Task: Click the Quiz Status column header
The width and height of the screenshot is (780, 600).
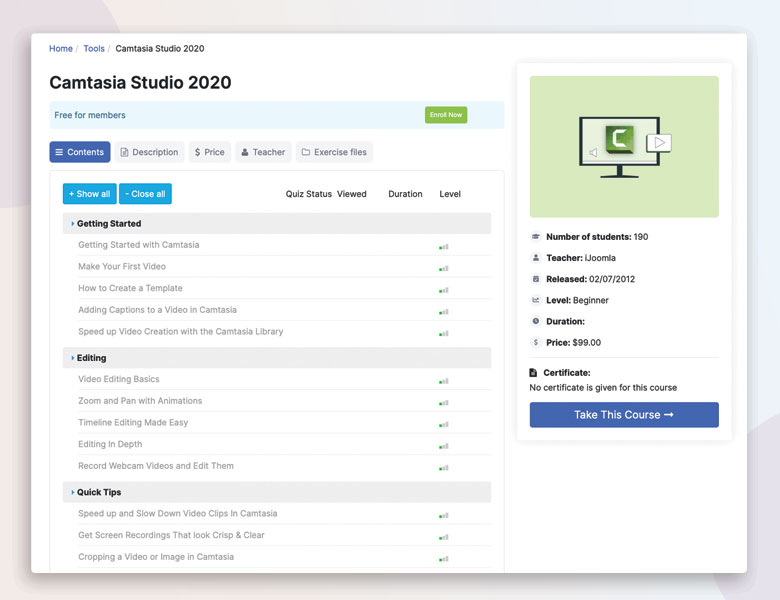Action: (x=308, y=194)
